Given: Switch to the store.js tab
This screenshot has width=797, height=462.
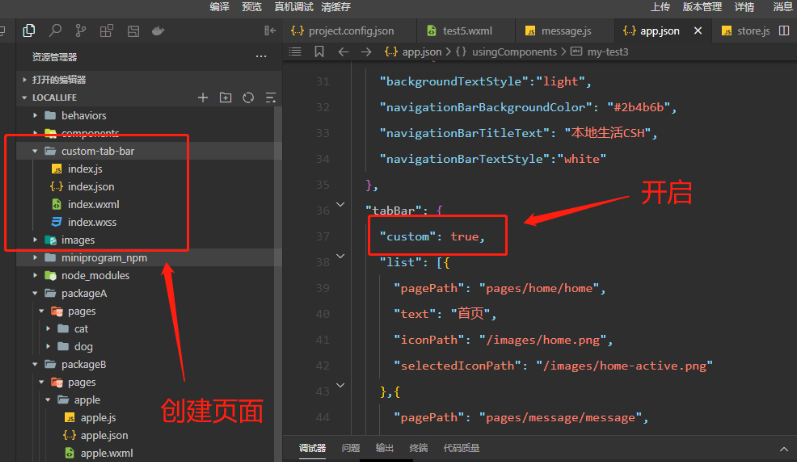Looking at the screenshot, I should pos(746,31).
